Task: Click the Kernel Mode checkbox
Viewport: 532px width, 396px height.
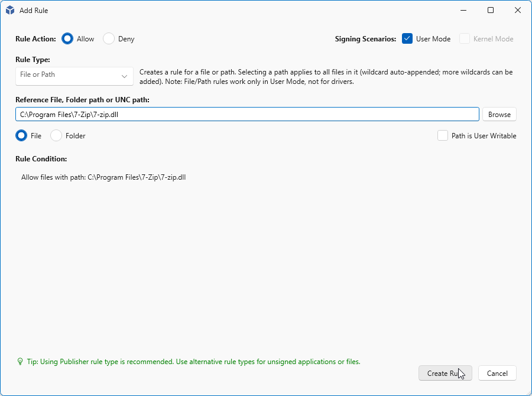Action: (465, 39)
